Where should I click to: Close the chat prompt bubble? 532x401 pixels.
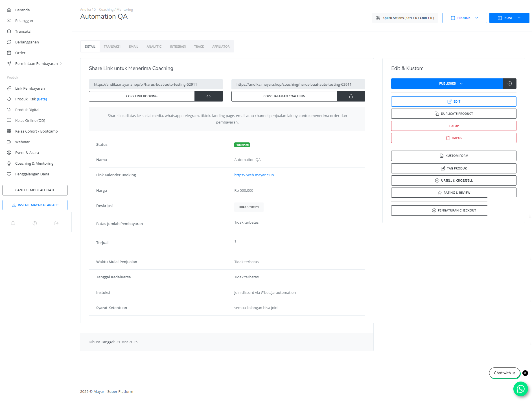coord(525,373)
